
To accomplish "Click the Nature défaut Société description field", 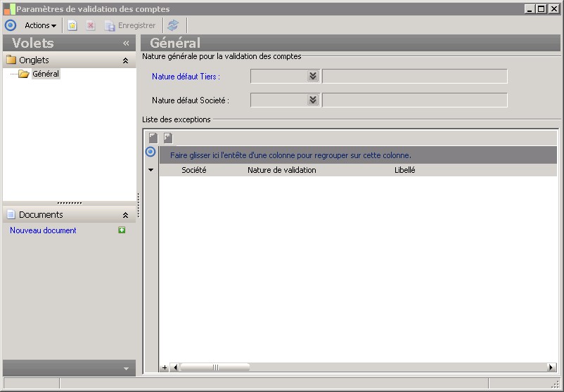I will point(415,100).
